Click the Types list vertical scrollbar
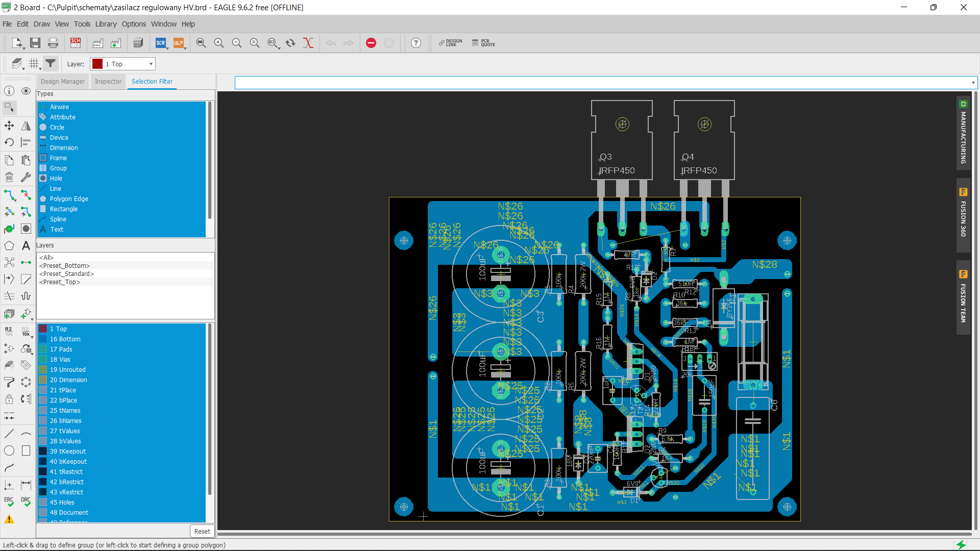Screen dimensions: 980x551 [x=210, y=161]
